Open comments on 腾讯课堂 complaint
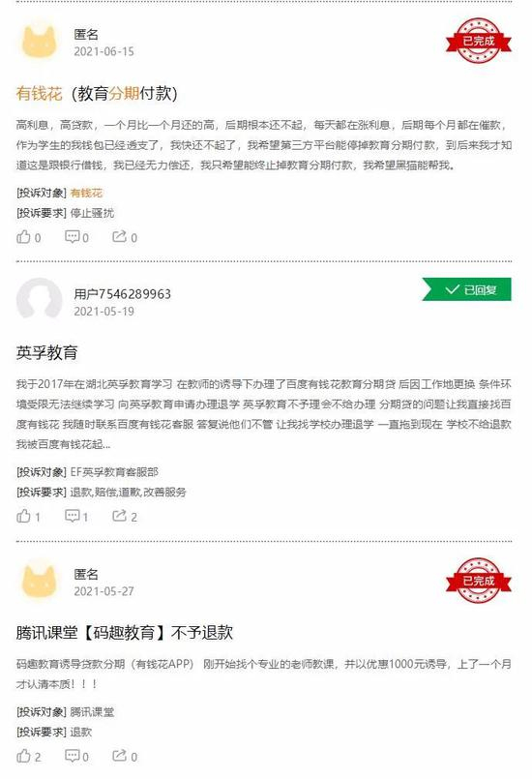This screenshot has height=779, width=532. (x=77, y=757)
